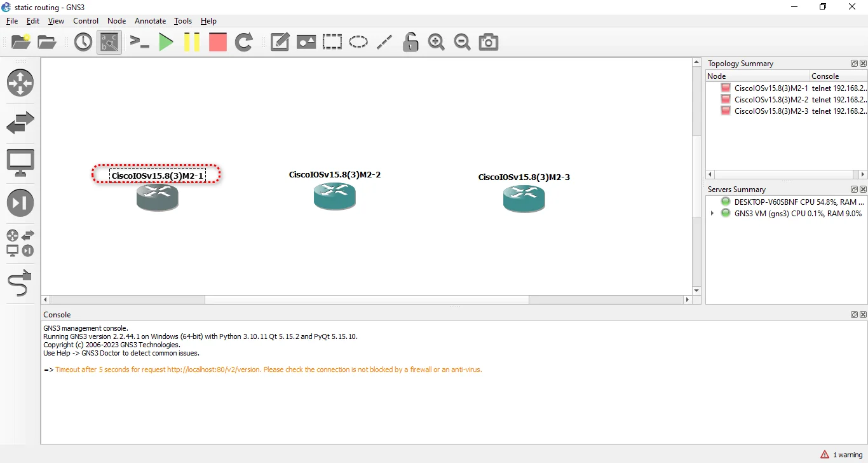This screenshot has width=868, height=463.
Task: Select CiscoIOSv15.8(3)M2-2 in Topology Summary
Action: (x=771, y=100)
